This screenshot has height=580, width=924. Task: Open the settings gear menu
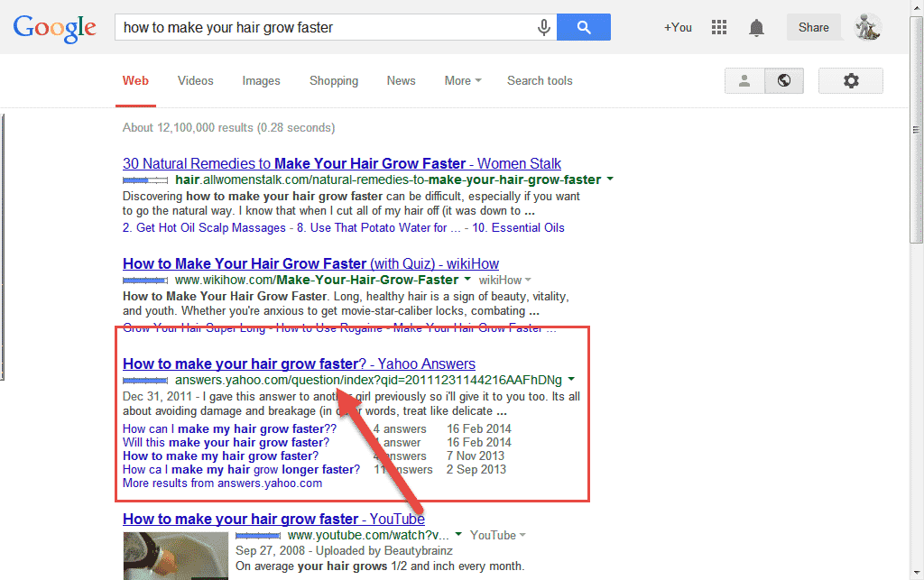click(x=850, y=80)
